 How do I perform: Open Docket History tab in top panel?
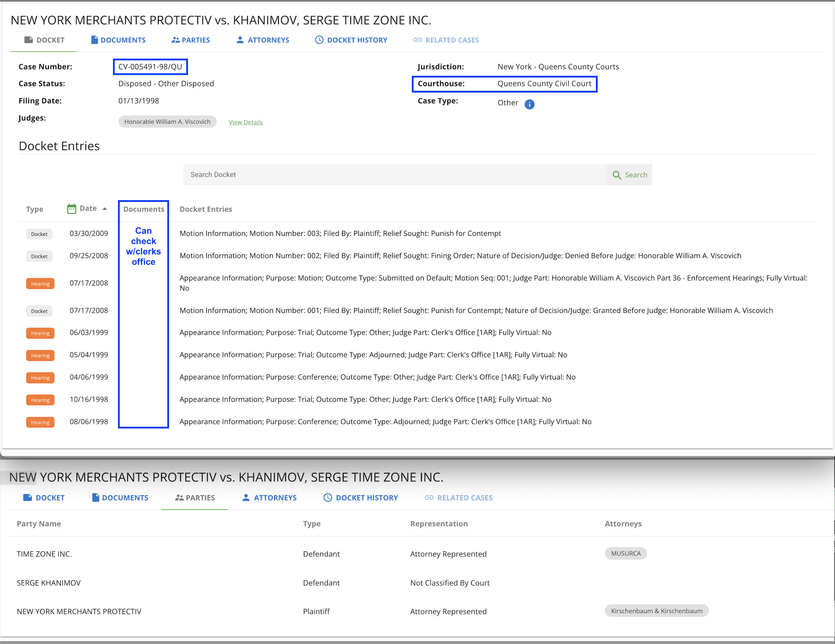pos(351,40)
